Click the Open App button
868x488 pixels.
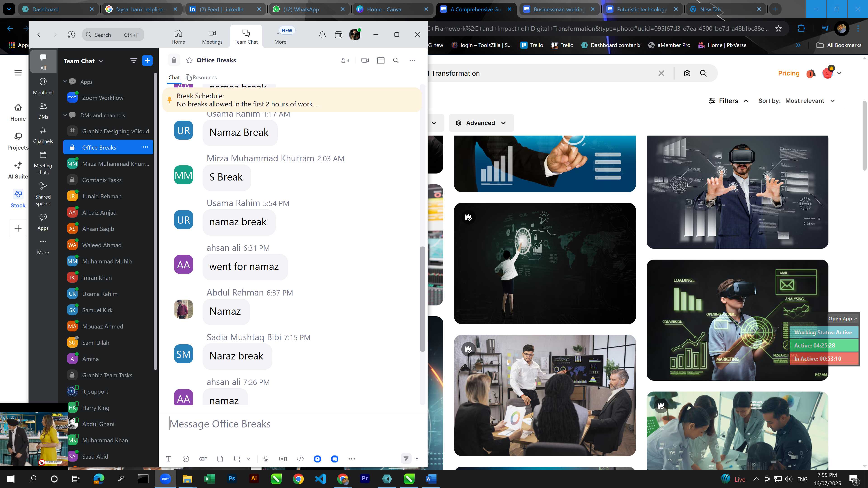coord(842,319)
